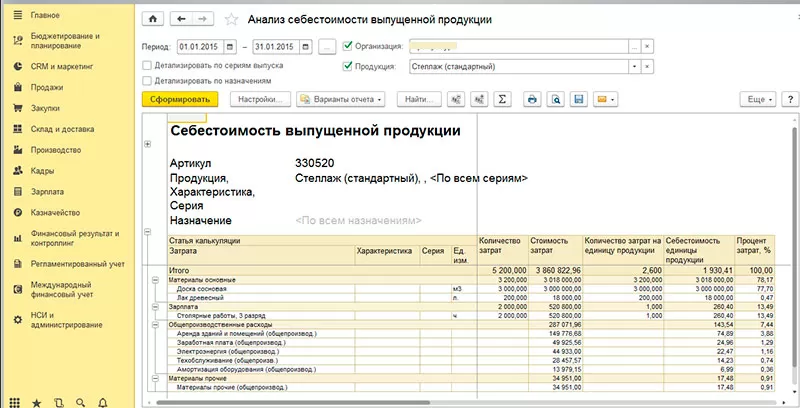This screenshot has width=800, height=408.
Task: Toggle 'Детализировать по назначениям' checkbox
Action: point(148,80)
